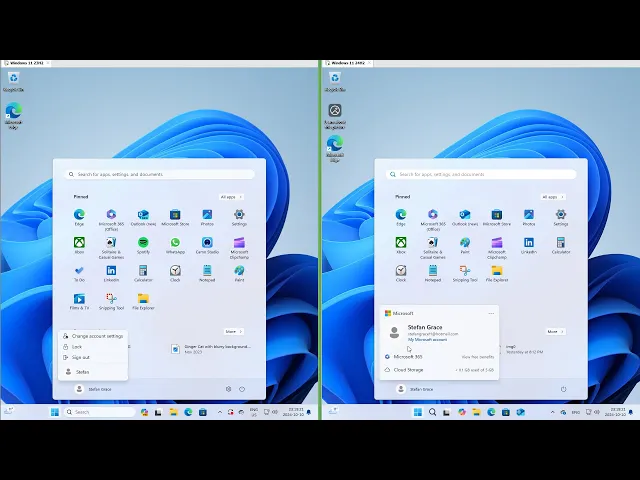Viewport: 640px width, 480px height.
Task: Open the second desktop shortcut on right desktop
Action: [335, 116]
